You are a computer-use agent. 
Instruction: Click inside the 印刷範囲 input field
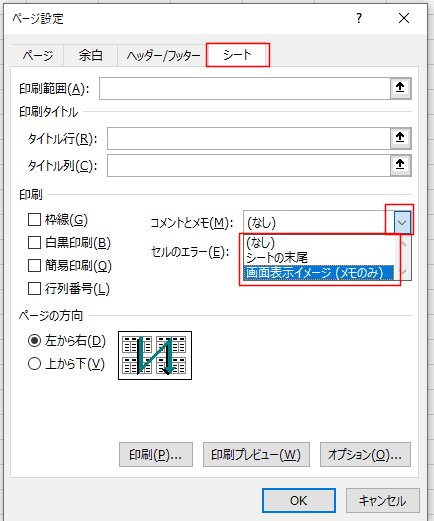245,88
